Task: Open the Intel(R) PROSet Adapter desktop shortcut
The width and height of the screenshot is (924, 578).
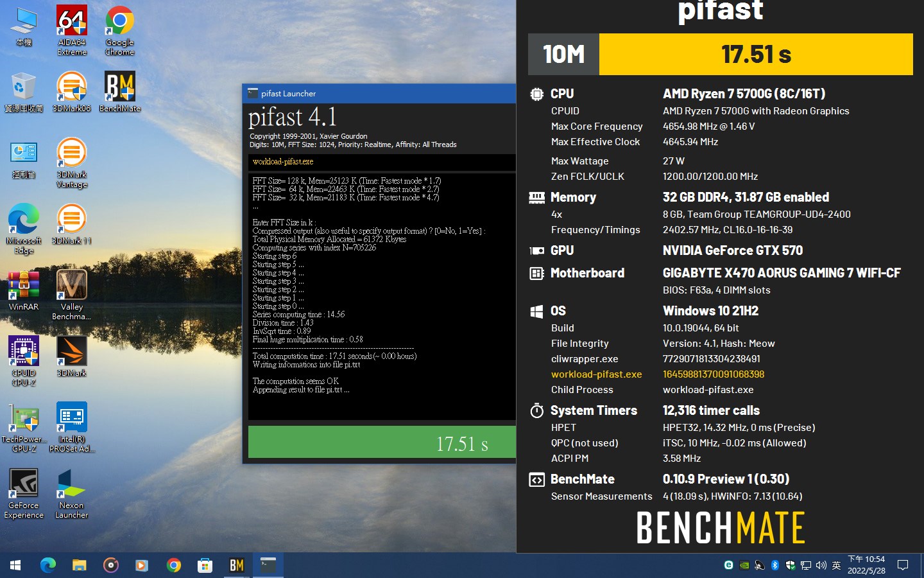Action: (x=72, y=428)
